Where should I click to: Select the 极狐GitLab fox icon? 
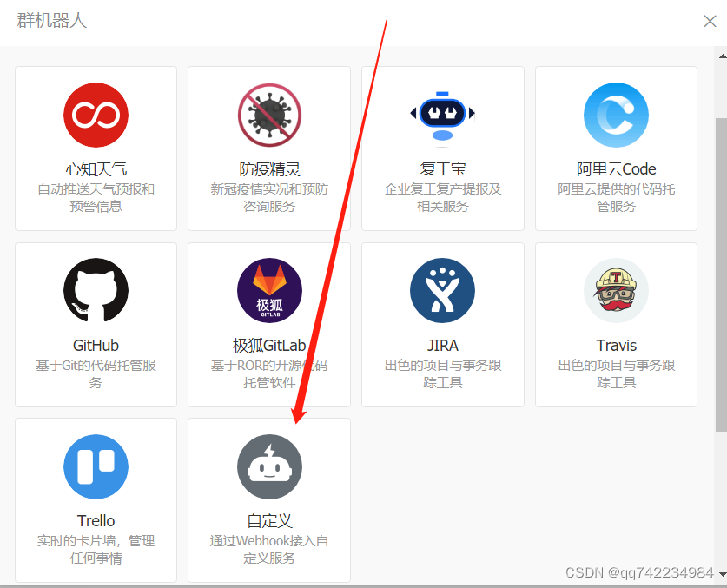click(x=269, y=290)
